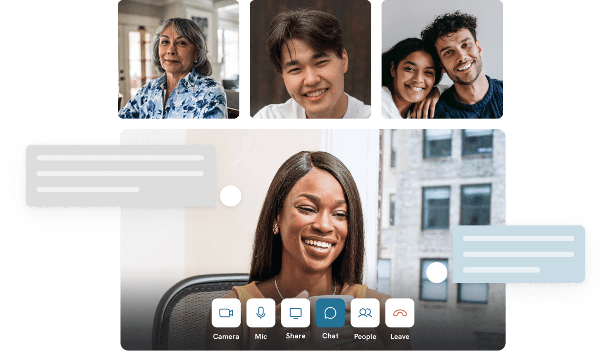Mute the microphone with the Mic icon

point(261,313)
